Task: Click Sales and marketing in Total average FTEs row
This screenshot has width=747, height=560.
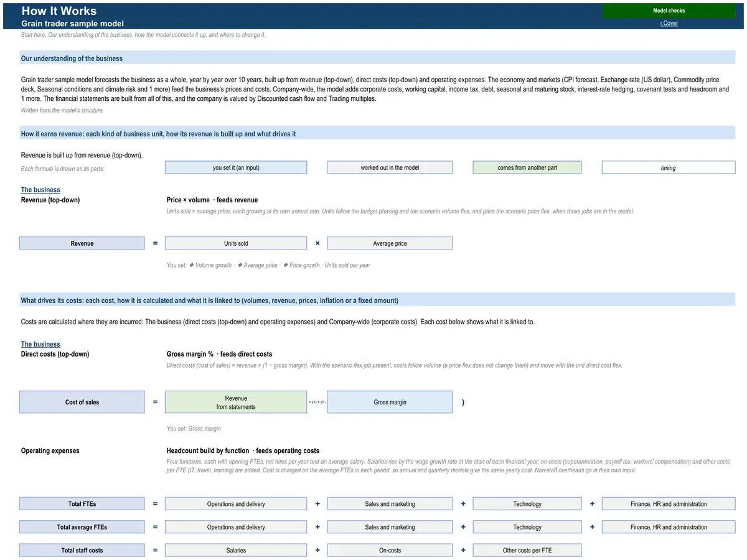Action: [390, 527]
